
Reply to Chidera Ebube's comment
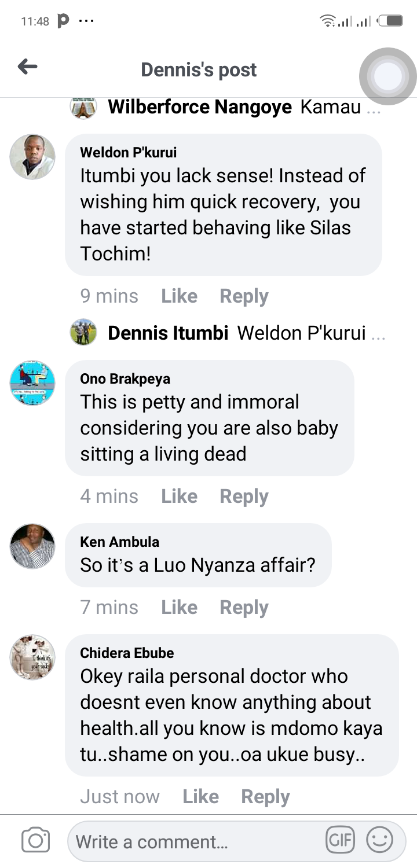[x=265, y=797]
